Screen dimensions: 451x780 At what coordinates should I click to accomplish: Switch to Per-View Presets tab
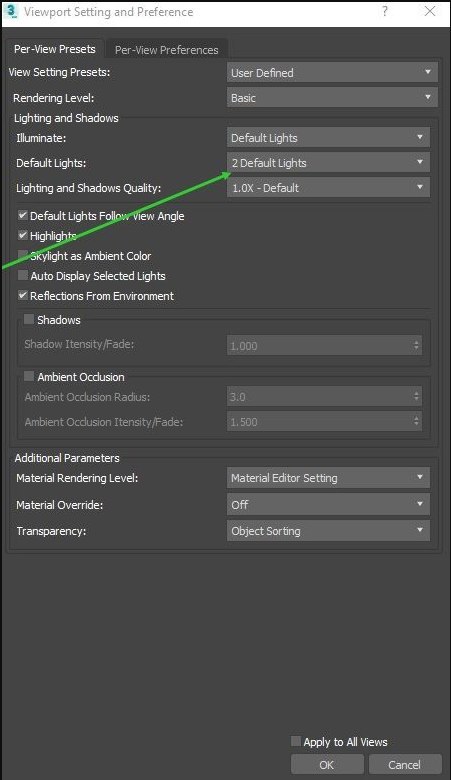(x=55, y=49)
